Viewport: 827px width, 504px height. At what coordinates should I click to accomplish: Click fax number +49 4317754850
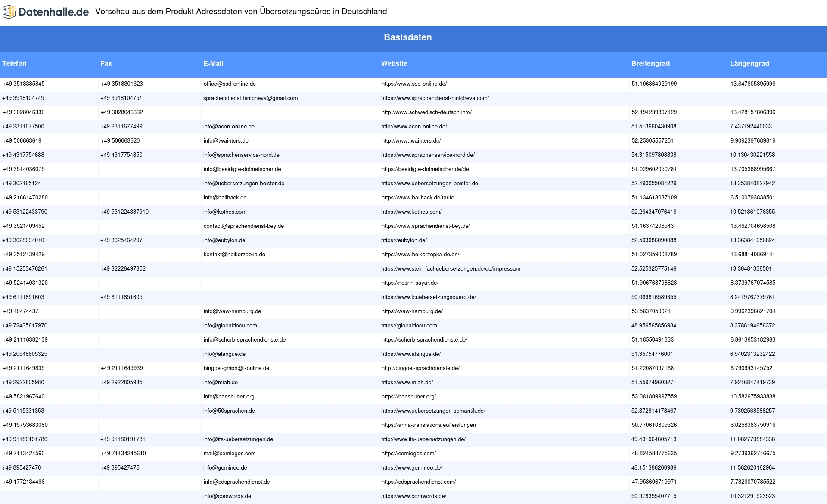121,155
